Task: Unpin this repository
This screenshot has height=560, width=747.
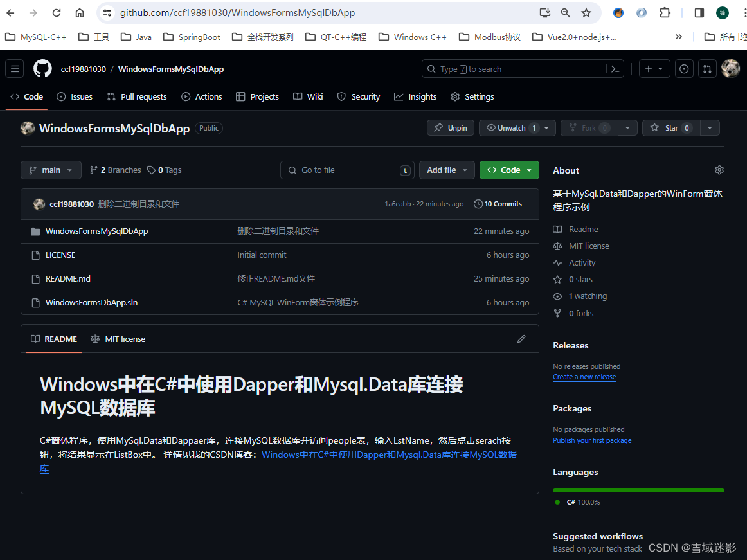Action: click(450, 127)
